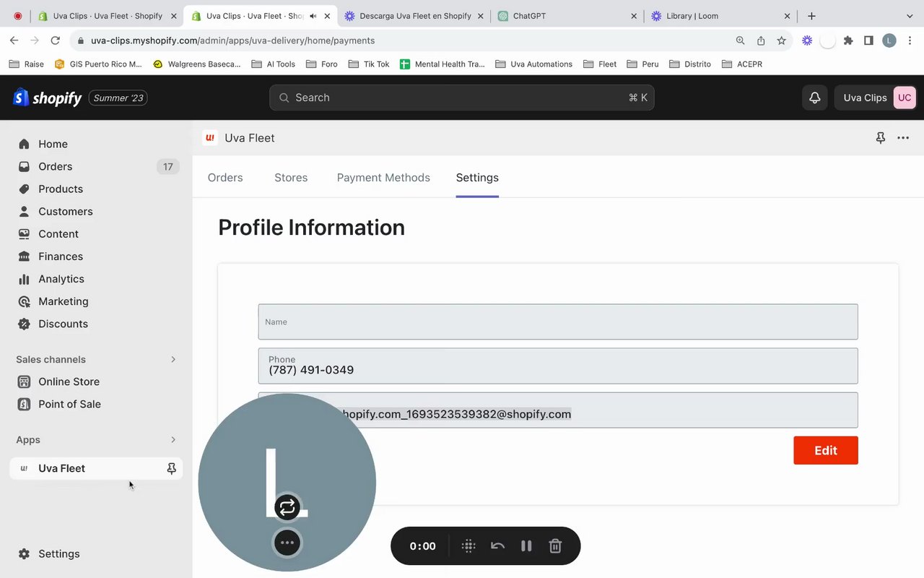The image size is (924, 578).
Task: Open the Uva Clips account menu
Action: point(876,98)
